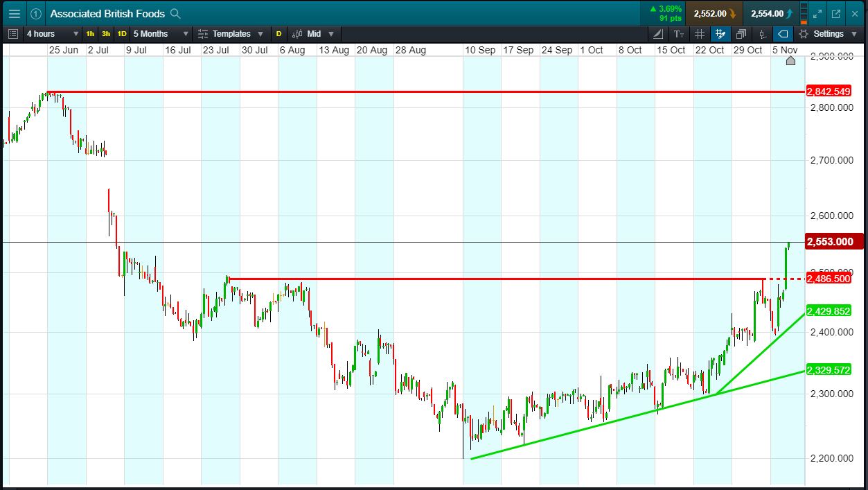This screenshot has height=490, width=868.
Task: Toggle the chart gridlines icon
Action: (700, 33)
